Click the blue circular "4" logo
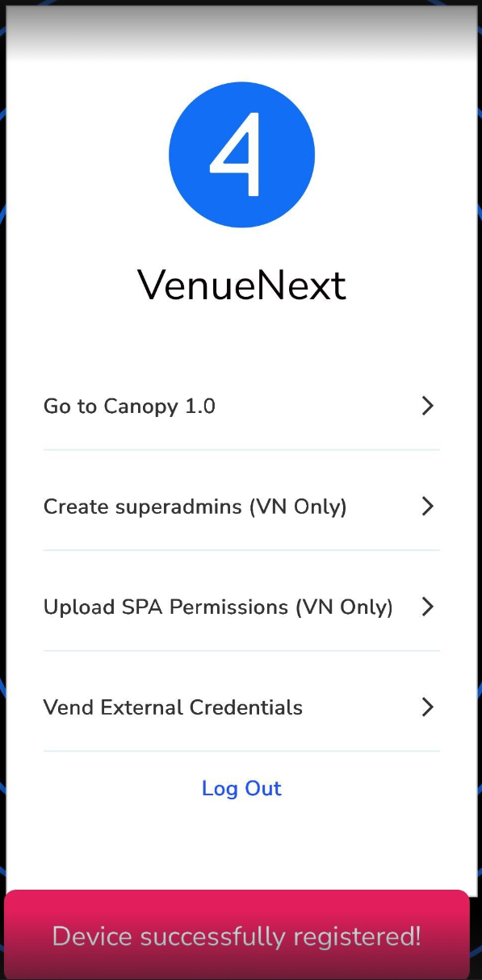Image resolution: width=482 pixels, height=980 pixels. [241, 155]
